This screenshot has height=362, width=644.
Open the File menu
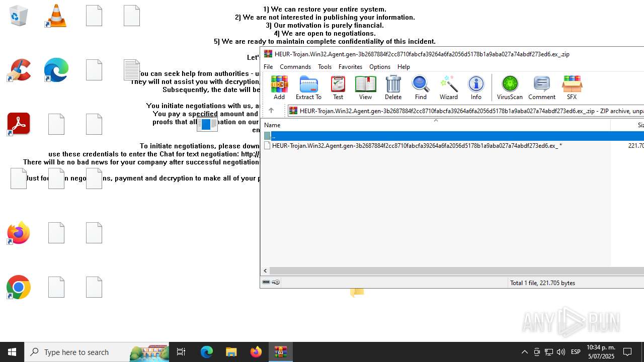268,66
